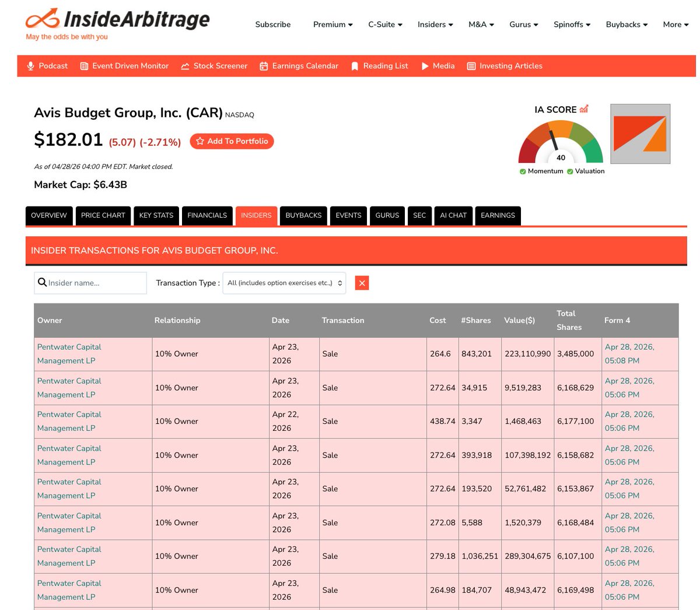Image resolution: width=700 pixels, height=610 pixels.
Task: Click the Media play icon
Action: coord(425,66)
